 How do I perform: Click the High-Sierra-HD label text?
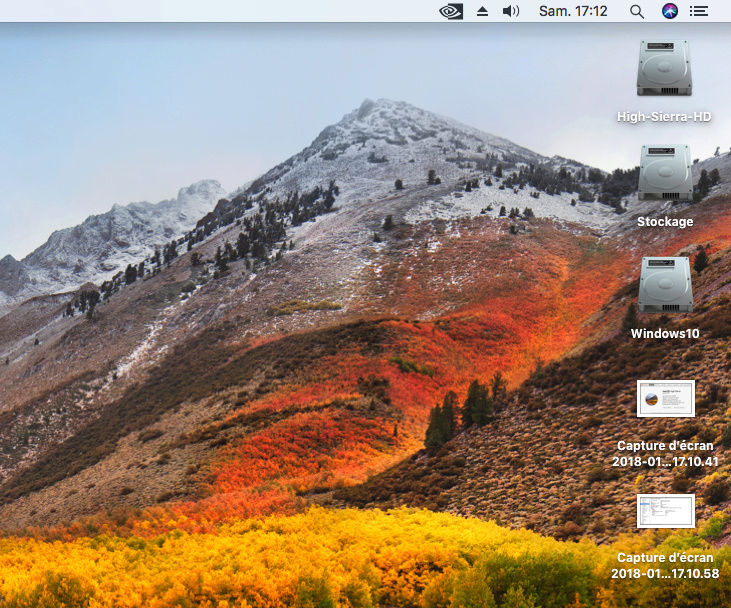coord(664,117)
